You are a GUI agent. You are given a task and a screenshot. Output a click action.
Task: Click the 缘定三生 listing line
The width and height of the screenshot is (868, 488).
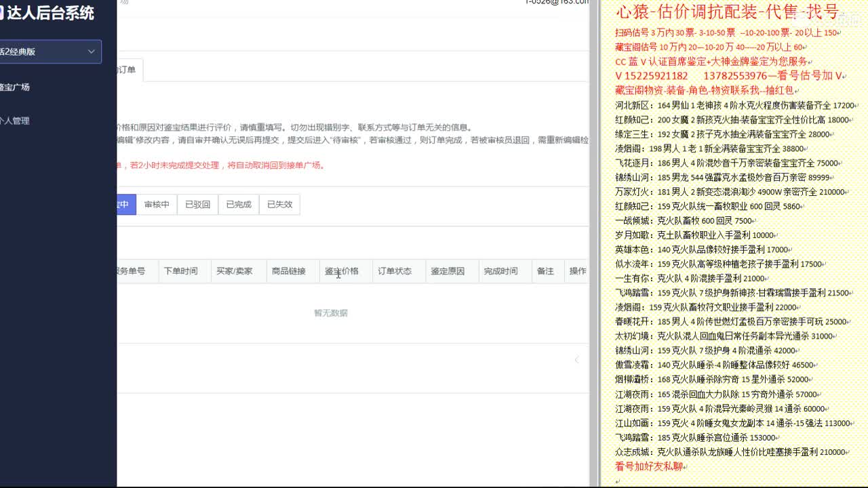coord(724,134)
